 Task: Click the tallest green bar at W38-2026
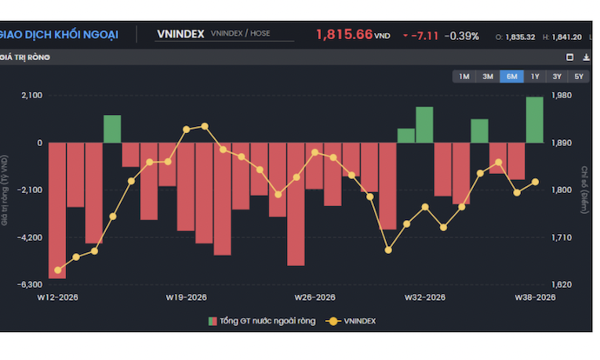click(535, 120)
